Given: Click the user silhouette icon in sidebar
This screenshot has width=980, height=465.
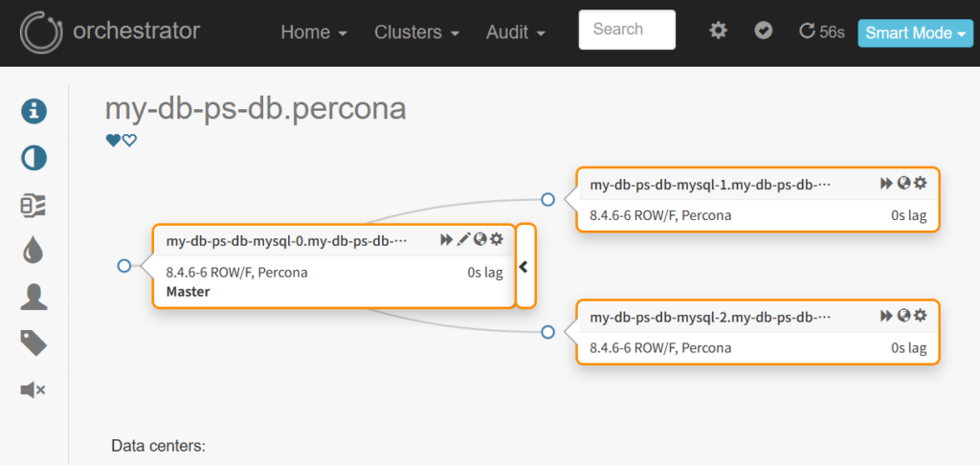Looking at the screenshot, I should (34, 298).
